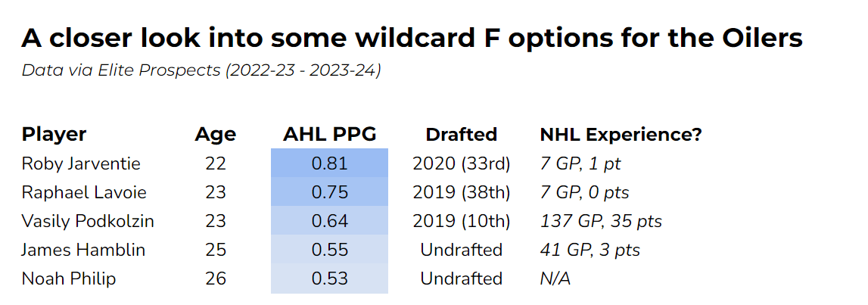Click the 0.55 light blue cell

click(329, 250)
